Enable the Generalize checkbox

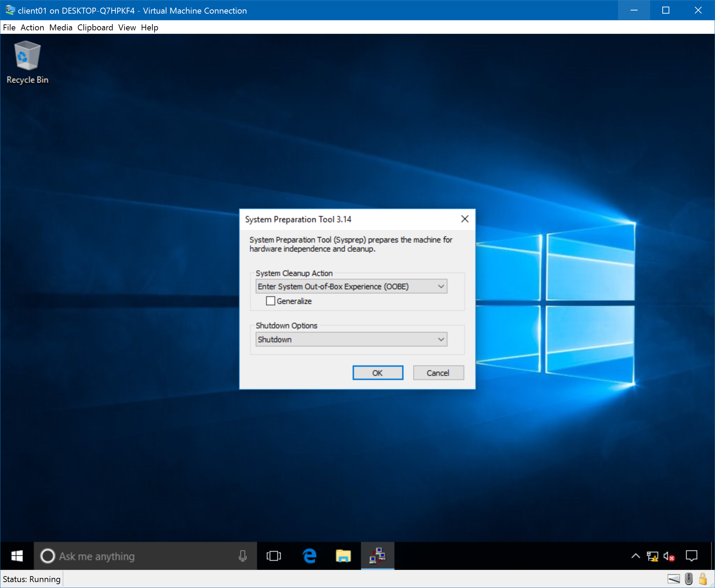(271, 301)
